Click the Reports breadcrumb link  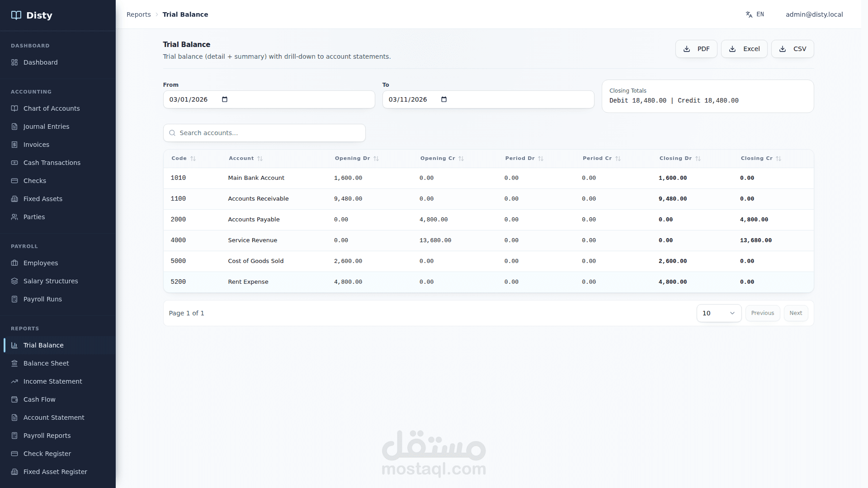coord(138,14)
